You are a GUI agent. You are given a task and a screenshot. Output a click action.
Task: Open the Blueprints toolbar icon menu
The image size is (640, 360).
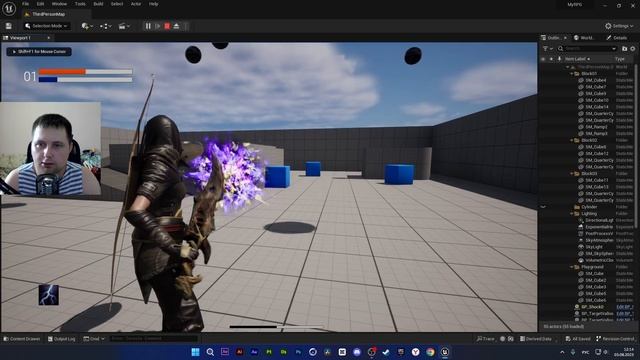tap(106, 26)
